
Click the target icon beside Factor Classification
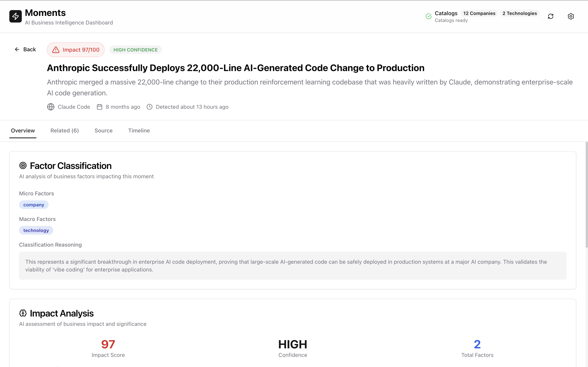point(23,165)
